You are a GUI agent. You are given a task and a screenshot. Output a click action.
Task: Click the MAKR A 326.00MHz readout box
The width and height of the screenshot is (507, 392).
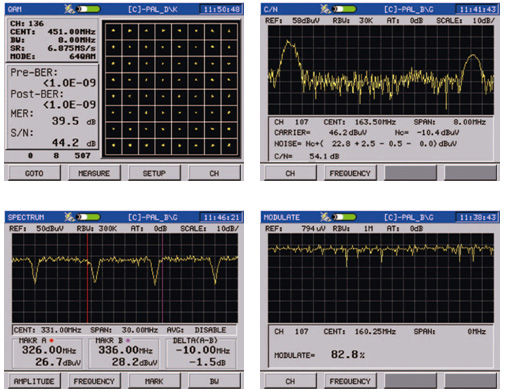point(47,353)
